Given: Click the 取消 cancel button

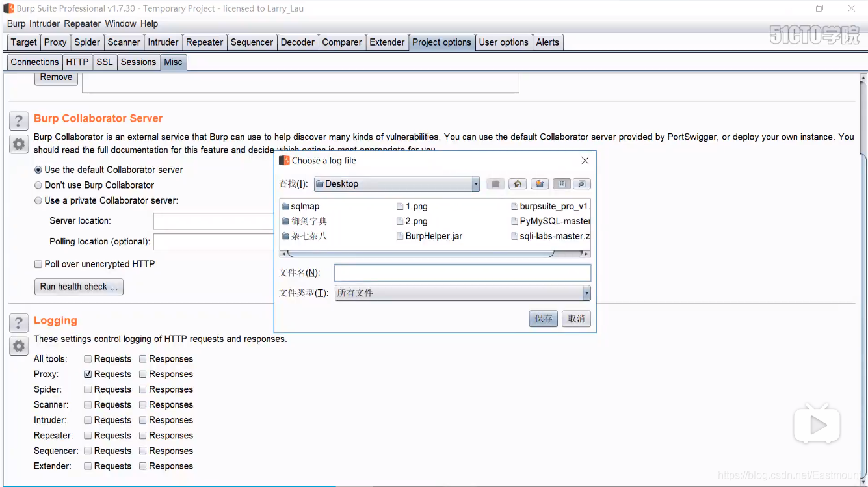Looking at the screenshot, I should pyautogui.click(x=576, y=319).
